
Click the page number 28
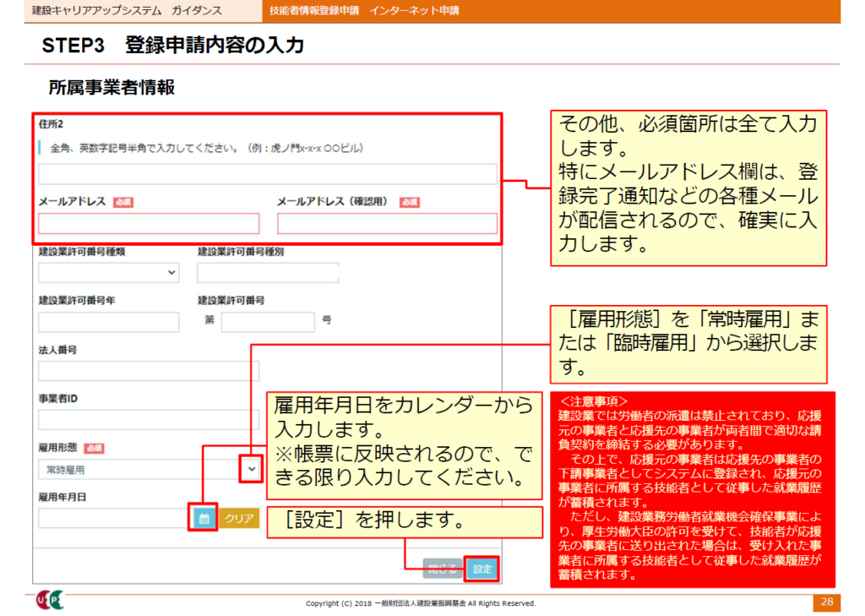pos(827,602)
